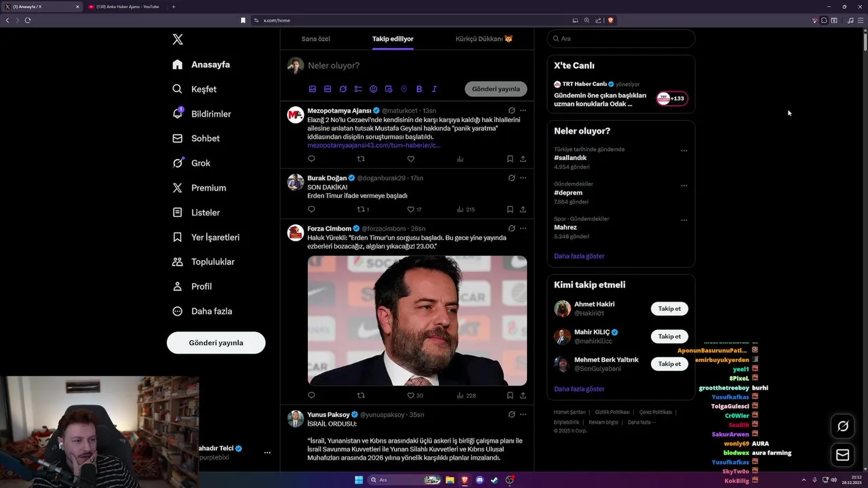This screenshot has width=868, height=488.
Task: Bookmark the Burak Doğan post
Action: pyautogui.click(x=510, y=209)
